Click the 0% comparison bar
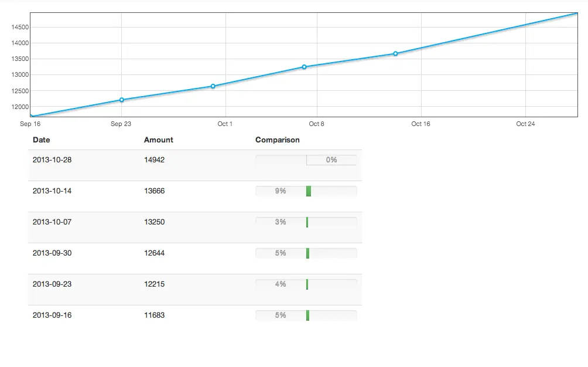The image size is (588, 367). point(306,159)
